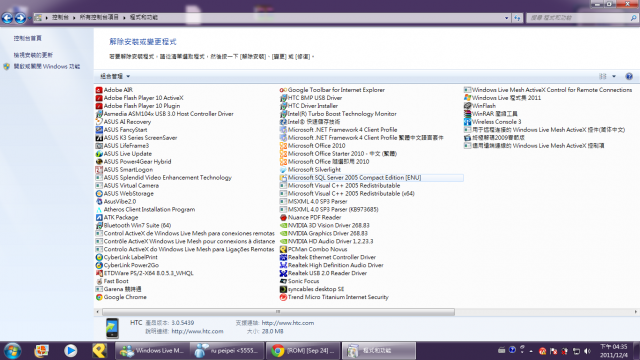This screenshot has width=640, height=360.
Task: Select Atheros Client Installation Program entry
Action: (145, 209)
